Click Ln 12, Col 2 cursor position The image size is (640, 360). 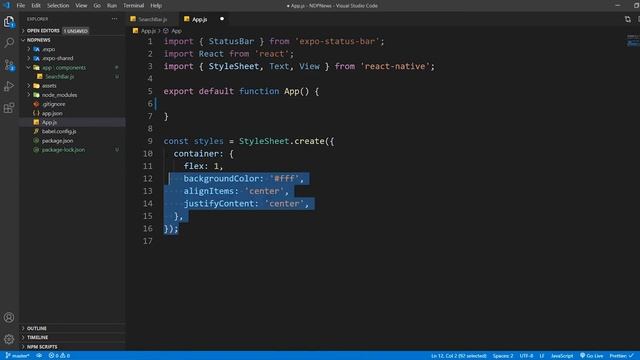pyautogui.click(x=458, y=356)
